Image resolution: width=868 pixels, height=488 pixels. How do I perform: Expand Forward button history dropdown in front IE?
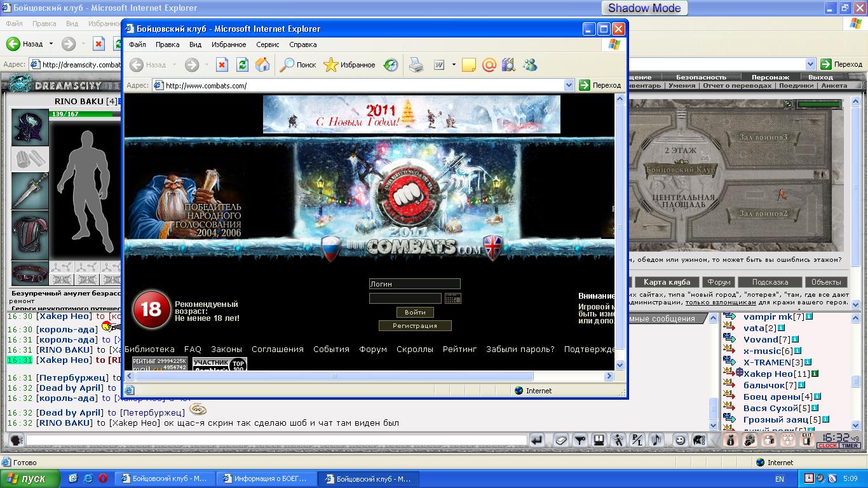[x=207, y=65]
